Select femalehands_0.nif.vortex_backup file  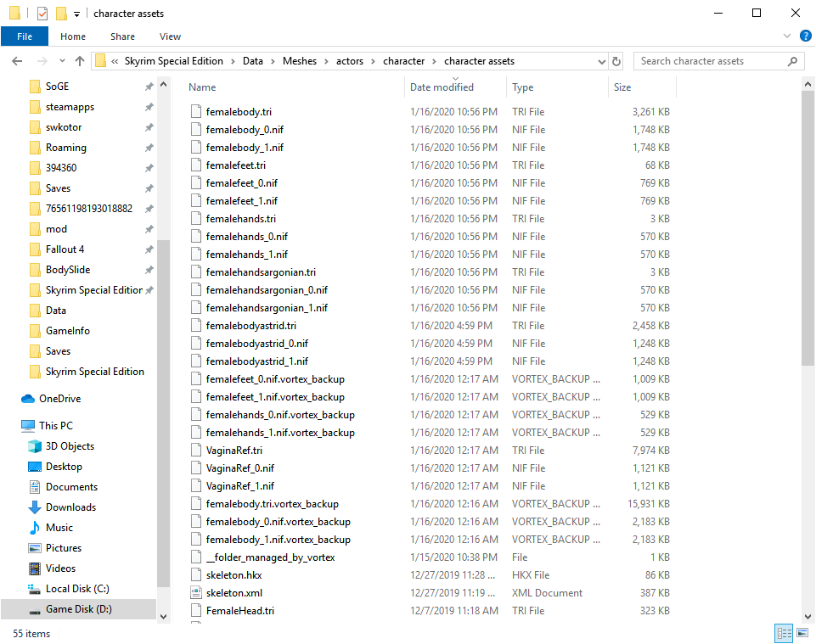click(280, 415)
